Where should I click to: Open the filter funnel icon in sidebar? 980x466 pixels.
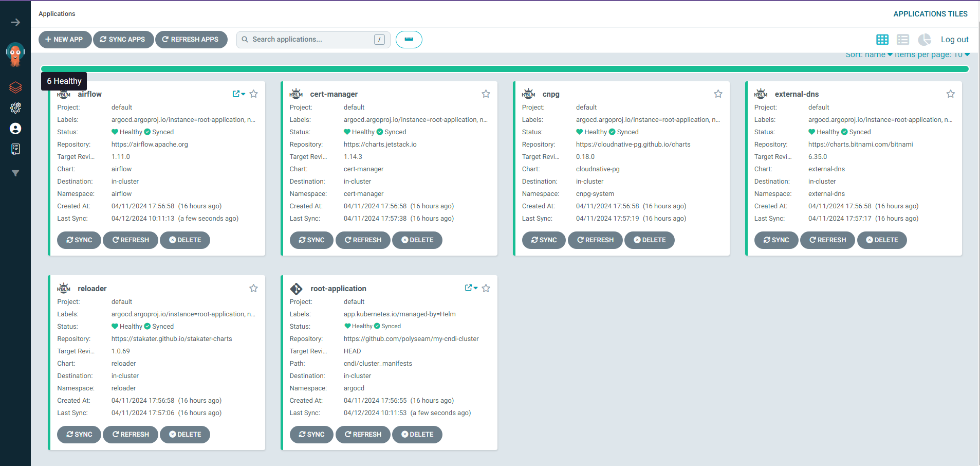tap(15, 173)
